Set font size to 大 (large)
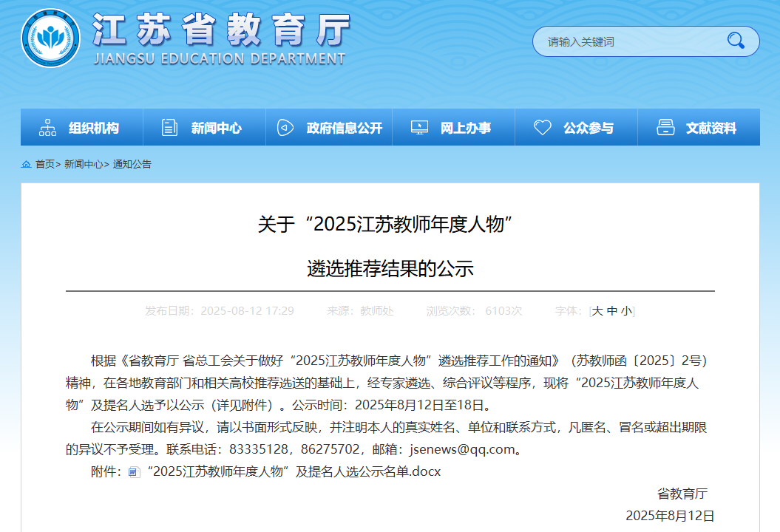 pyautogui.click(x=597, y=311)
